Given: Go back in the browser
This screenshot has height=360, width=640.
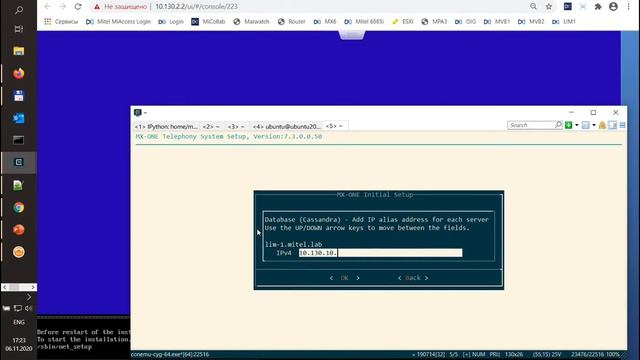Looking at the screenshot, I should pyautogui.click(x=47, y=7).
